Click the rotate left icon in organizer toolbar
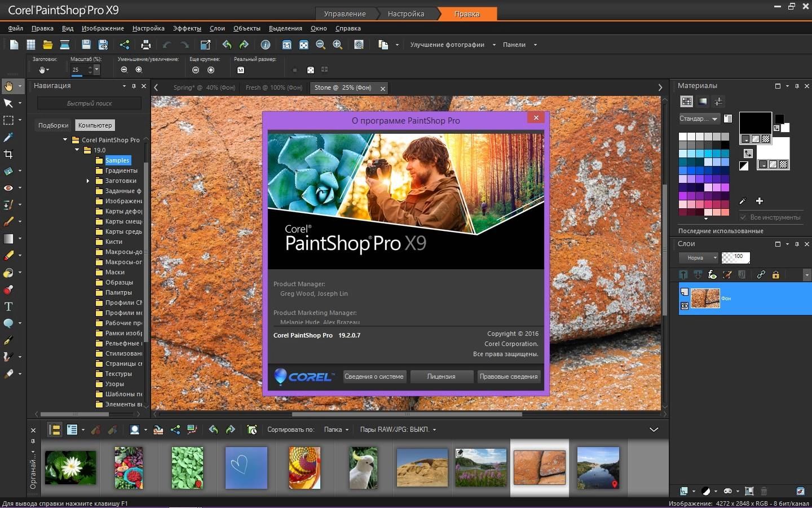Viewport: 812px width, 508px height. tap(213, 430)
